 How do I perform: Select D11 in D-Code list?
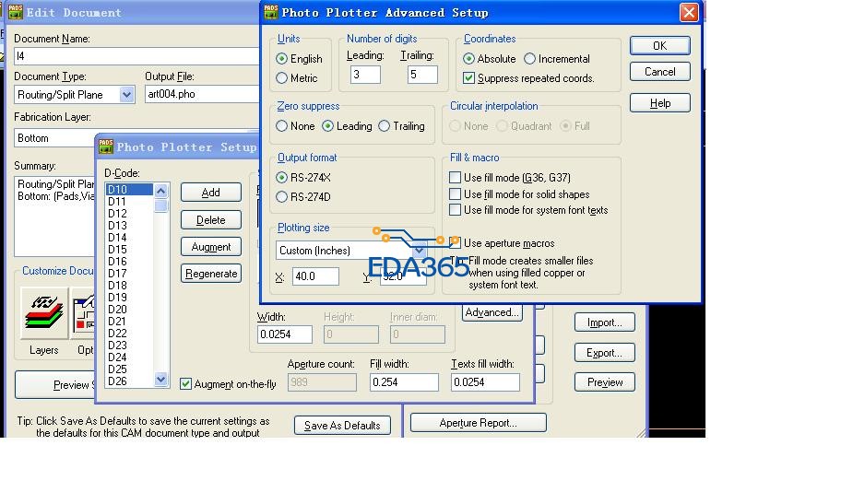point(129,202)
